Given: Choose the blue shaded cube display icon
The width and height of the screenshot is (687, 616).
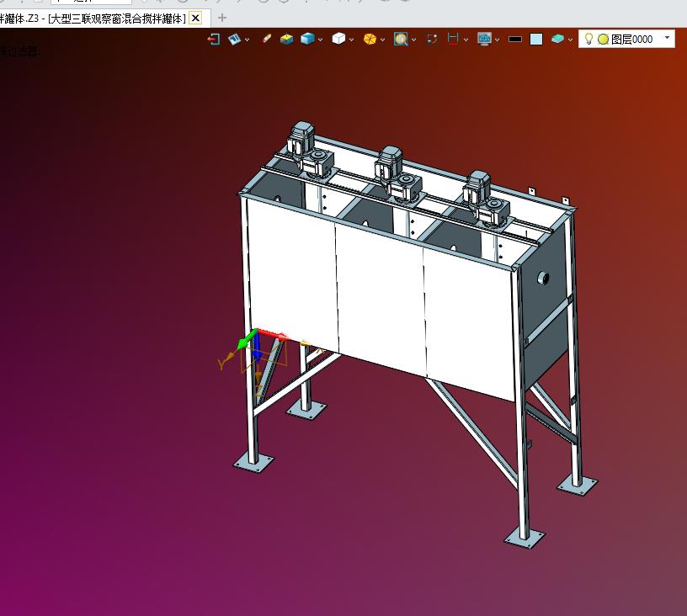Looking at the screenshot, I should (x=307, y=39).
